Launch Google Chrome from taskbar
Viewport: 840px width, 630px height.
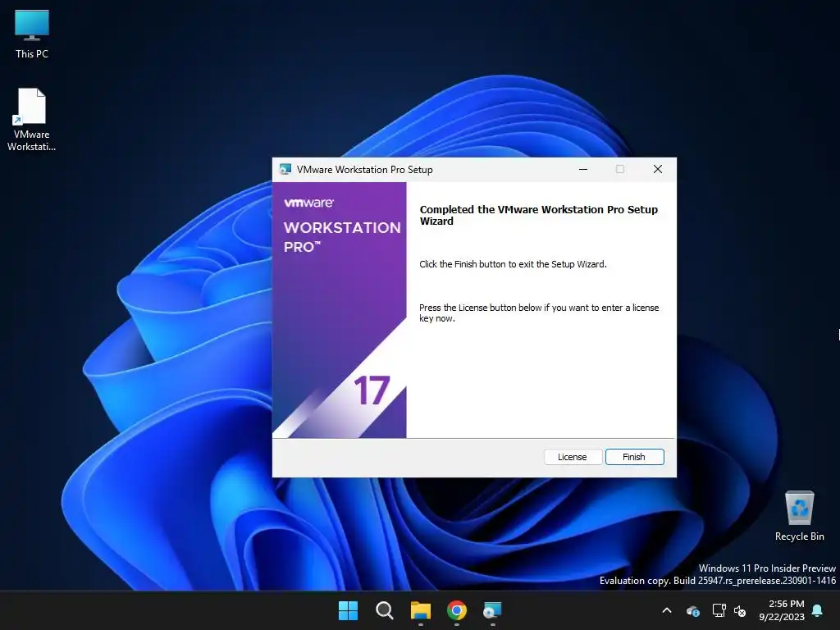click(457, 610)
